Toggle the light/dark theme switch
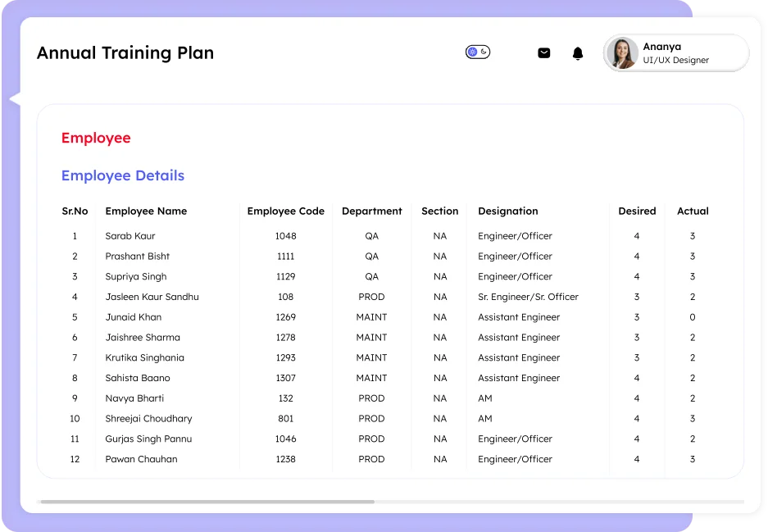This screenshot has width=768, height=532. (478, 52)
